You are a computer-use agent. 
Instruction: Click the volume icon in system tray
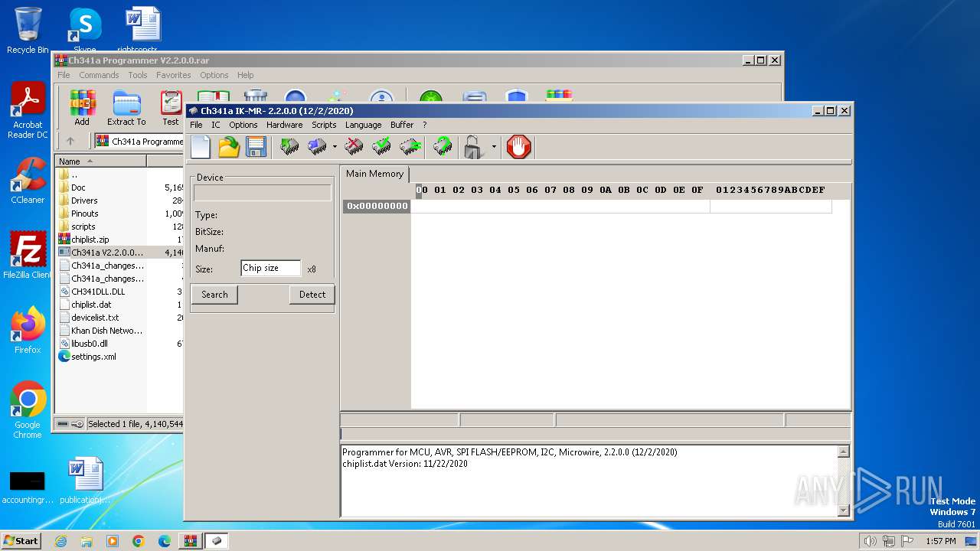point(870,541)
